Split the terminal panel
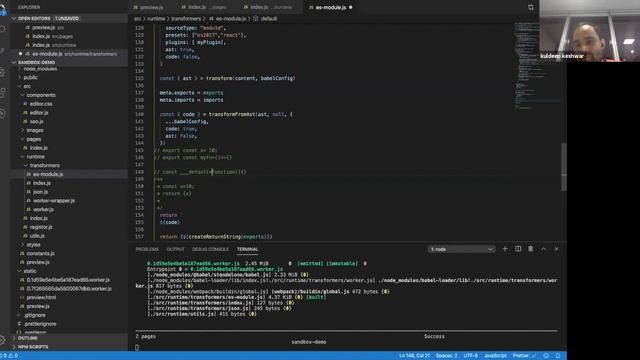This screenshot has height=360, width=640. click(x=518, y=249)
